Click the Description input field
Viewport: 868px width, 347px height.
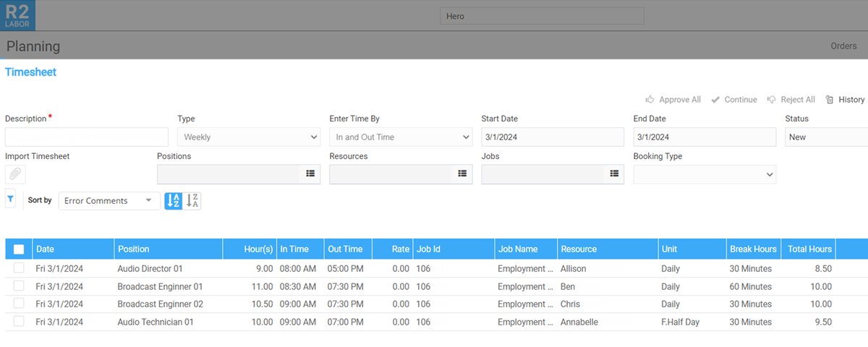pyautogui.click(x=87, y=137)
